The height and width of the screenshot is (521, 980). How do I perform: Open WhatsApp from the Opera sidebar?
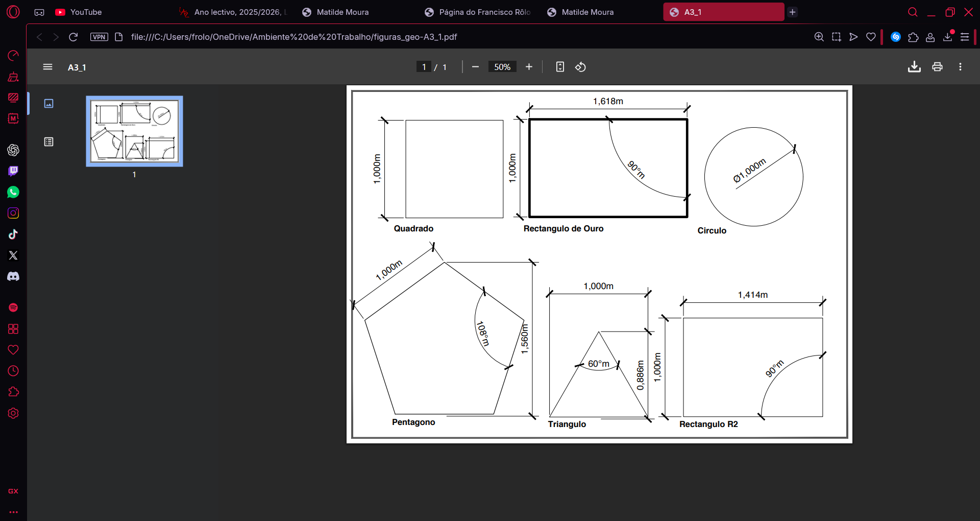point(13,192)
